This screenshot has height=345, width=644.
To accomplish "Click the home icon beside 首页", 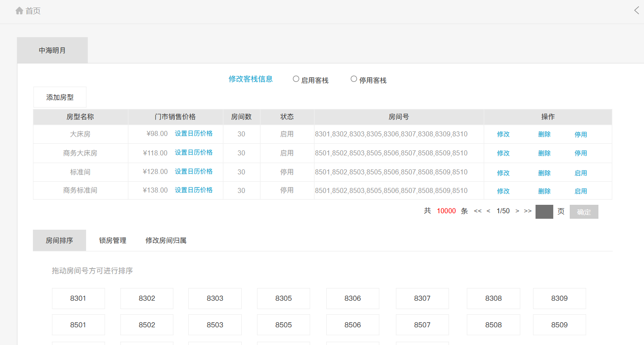I will point(19,11).
